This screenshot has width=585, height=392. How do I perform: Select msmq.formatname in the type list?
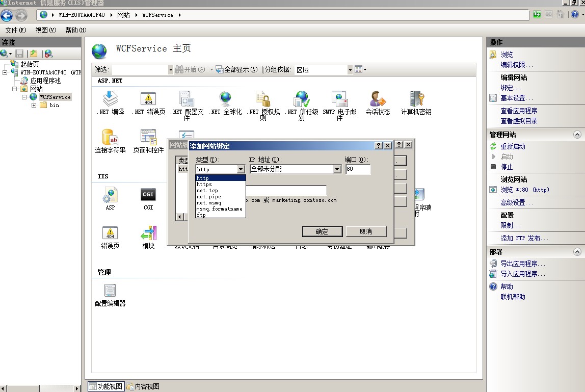tap(221, 208)
